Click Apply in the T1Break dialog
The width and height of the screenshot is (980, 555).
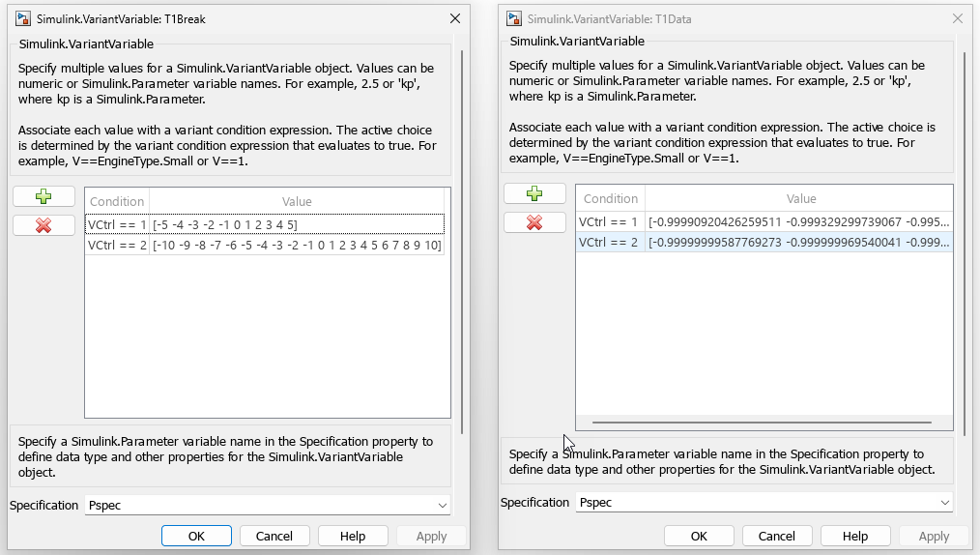[x=431, y=536]
